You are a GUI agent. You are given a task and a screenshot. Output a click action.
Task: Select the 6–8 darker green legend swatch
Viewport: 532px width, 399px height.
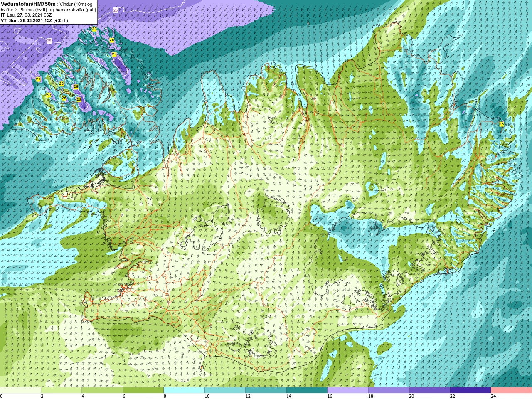143,390
